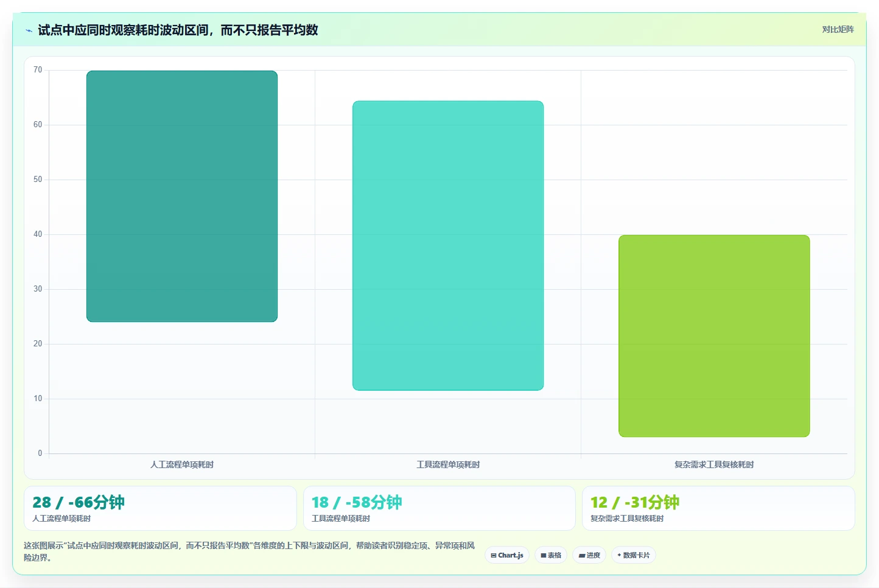
Task: Click the 数据卡片 tag chip
Action: 634,555
